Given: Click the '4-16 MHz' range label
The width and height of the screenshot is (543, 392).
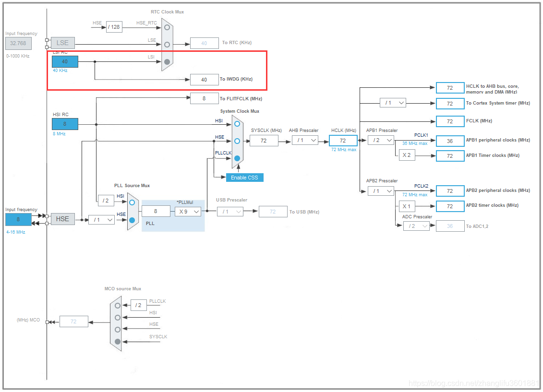Looking at the screenshot, I should click(x=15, y=232).
